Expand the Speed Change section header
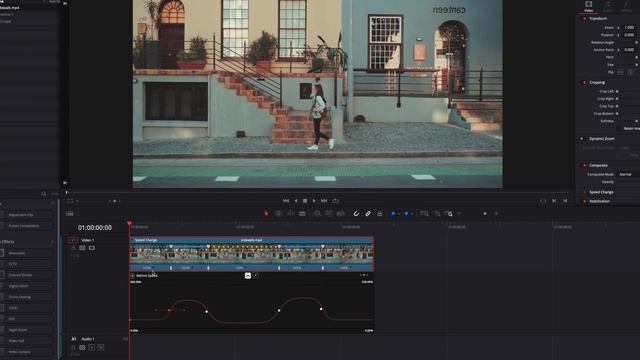The image size is (640, 360). click(x=601, y=192)
